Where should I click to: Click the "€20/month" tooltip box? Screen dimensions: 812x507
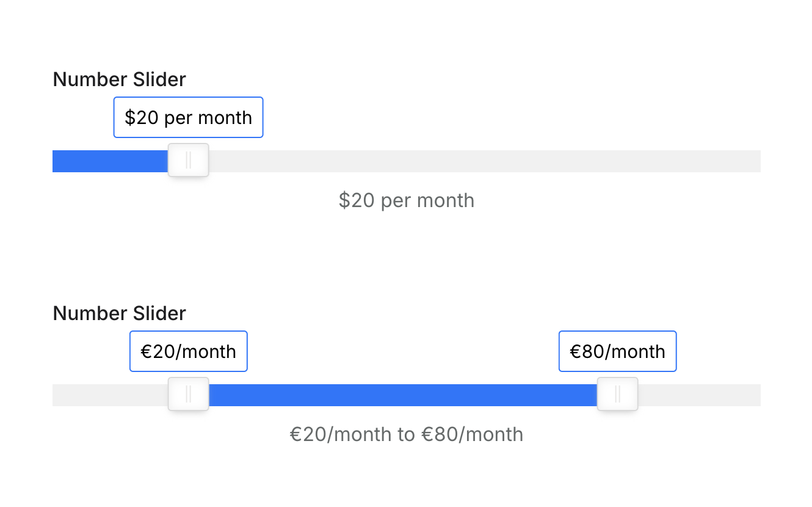(x=188, y=351)
